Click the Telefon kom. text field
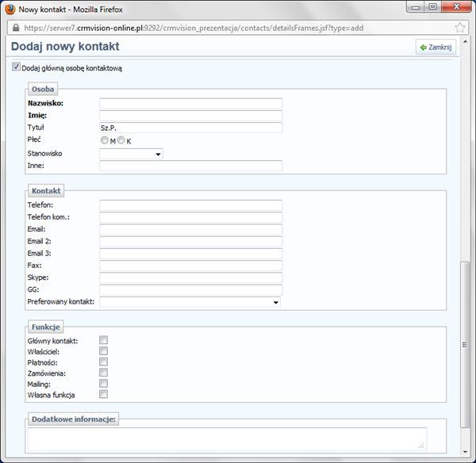The image size is (476, 463). pyautogui.click(x=190, y=217)
